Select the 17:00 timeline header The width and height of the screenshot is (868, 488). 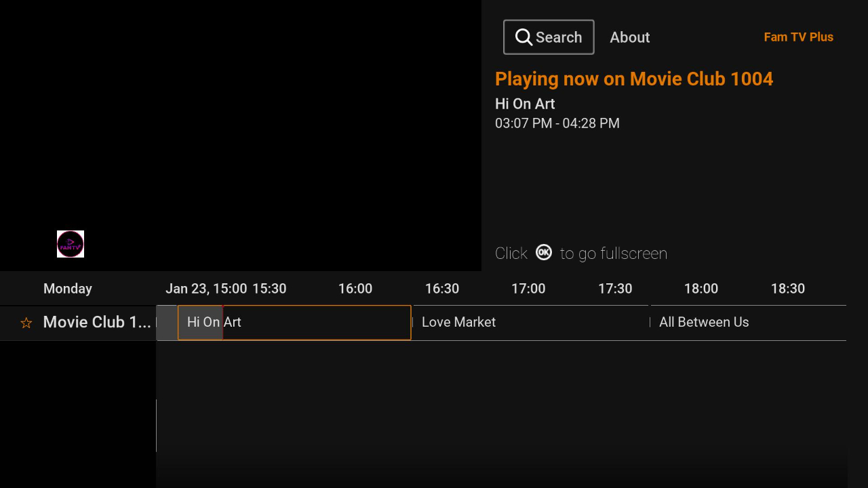click(528, 288)
